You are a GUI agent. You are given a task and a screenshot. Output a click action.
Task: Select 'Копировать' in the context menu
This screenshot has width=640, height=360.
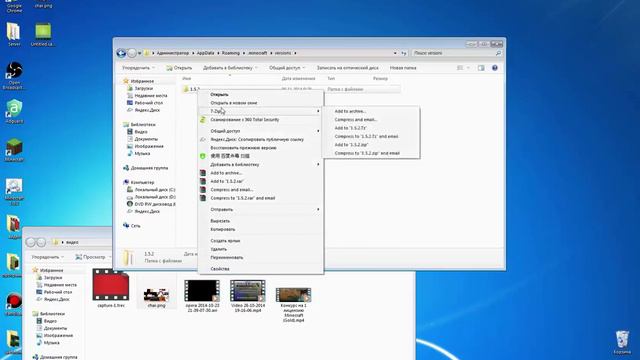[222, 229]
